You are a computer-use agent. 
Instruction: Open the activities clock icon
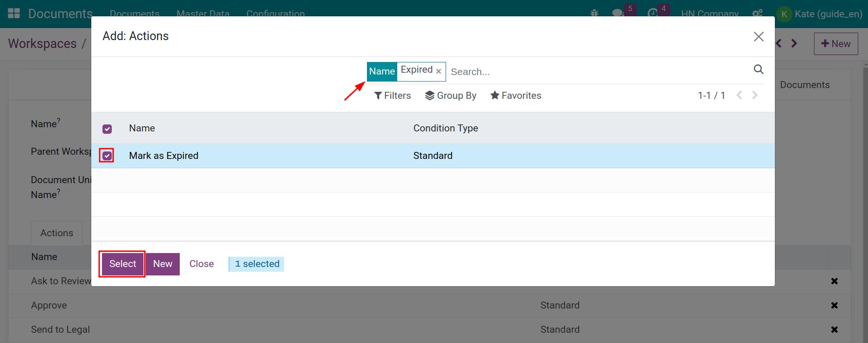[653, 13]
